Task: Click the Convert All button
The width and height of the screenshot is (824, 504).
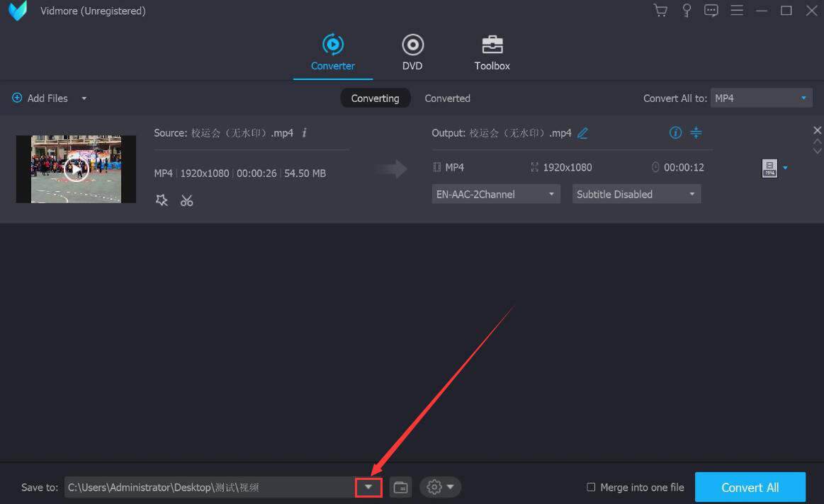Action: (750, 487)
